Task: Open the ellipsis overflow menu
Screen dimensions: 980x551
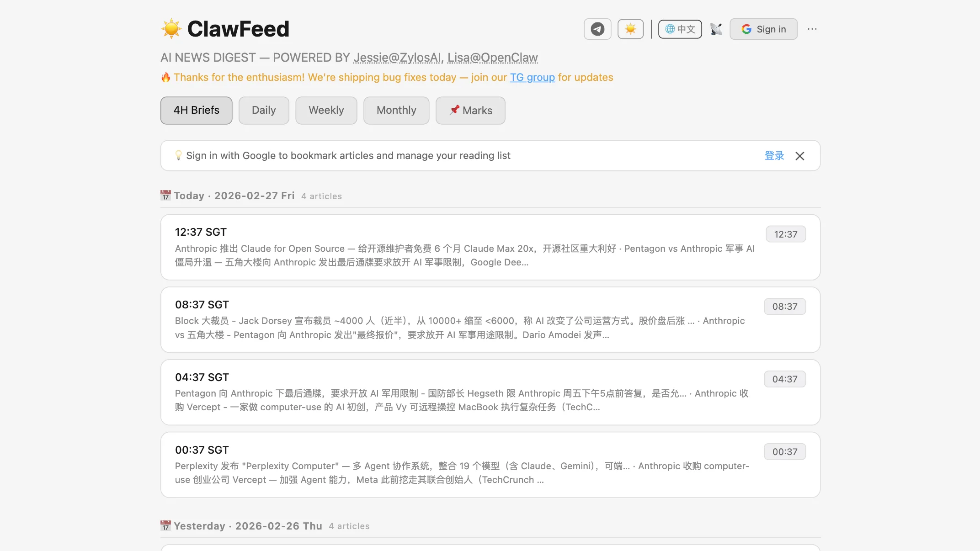Action: tap(812, 29)
